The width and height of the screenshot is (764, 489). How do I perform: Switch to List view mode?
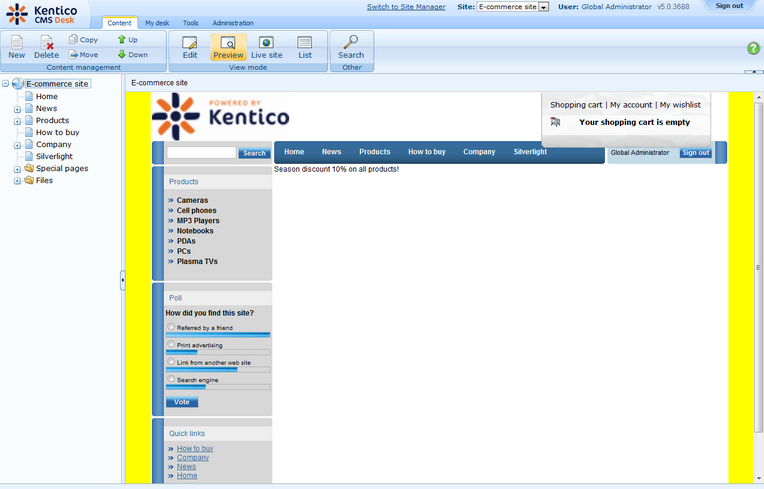click(305, 47)
